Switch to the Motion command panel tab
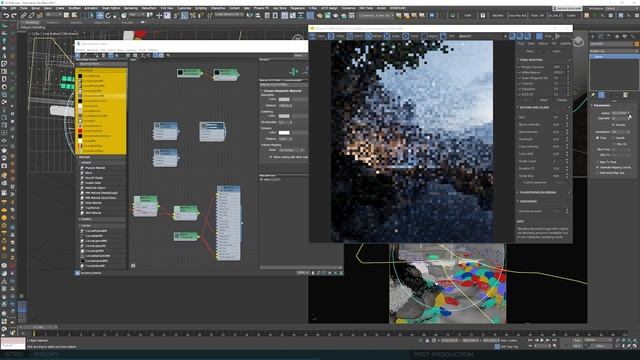640x360 pixels. pyautogui.click(x=617, y=36)
